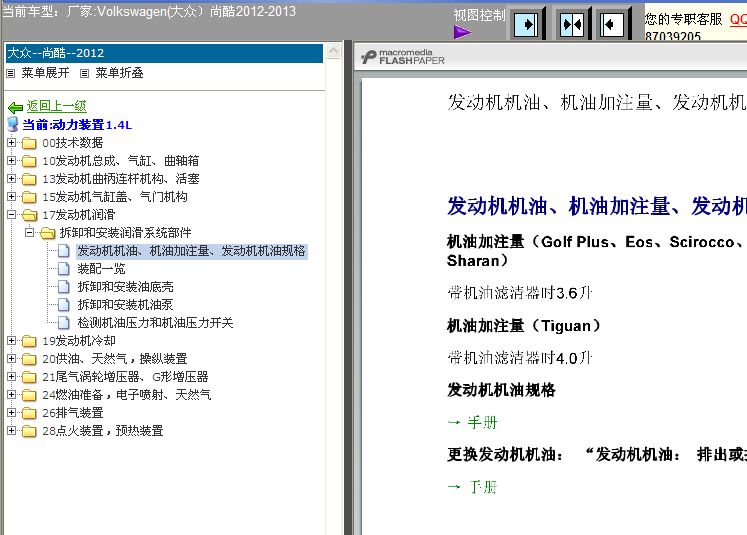Click folder icon of 28点火装置,预热装置
This screenshot has width=747, height=535.
coord(29,431)
